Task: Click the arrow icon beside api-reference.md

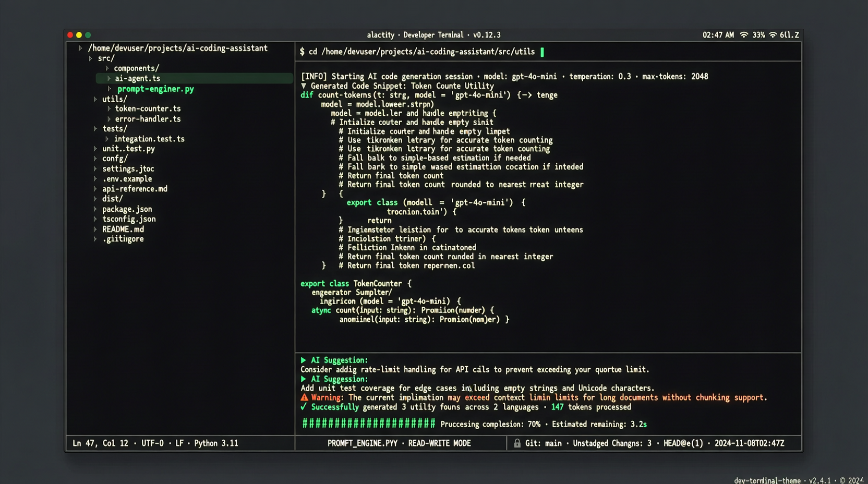Action: coord(95,189)
